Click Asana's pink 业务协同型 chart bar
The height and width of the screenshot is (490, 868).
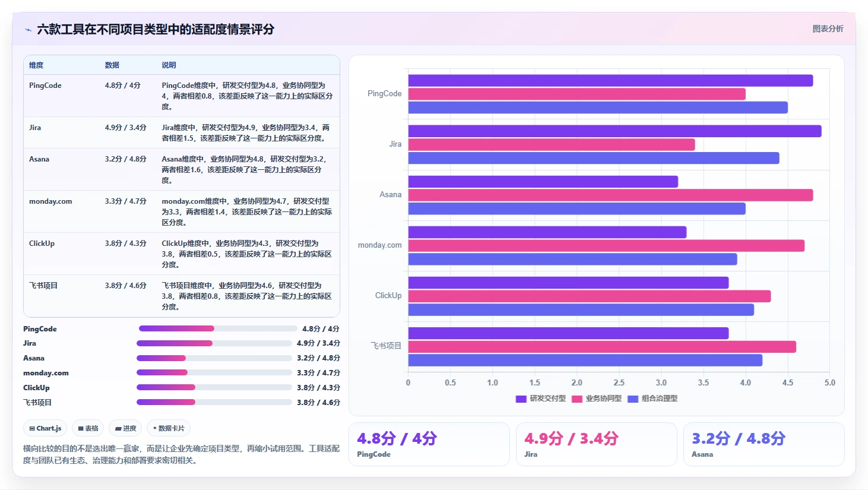(x=610, y=195)
